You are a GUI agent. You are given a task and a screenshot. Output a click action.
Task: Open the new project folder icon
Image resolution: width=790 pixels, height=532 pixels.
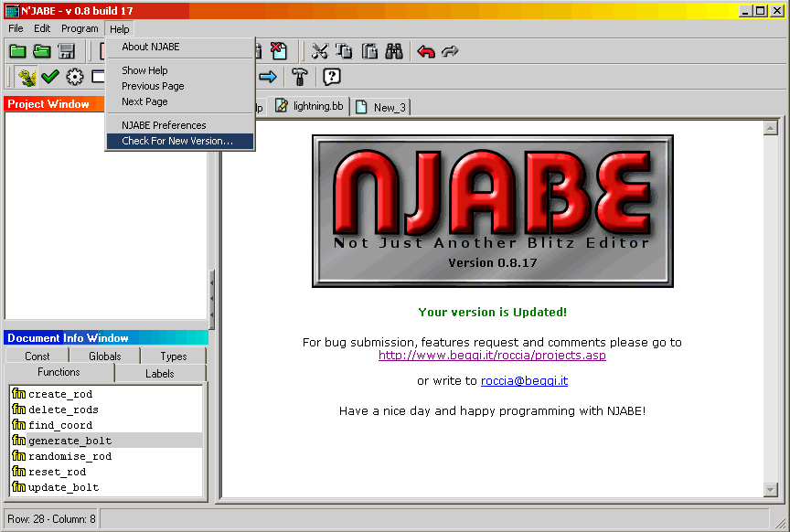tap(17, 51)
